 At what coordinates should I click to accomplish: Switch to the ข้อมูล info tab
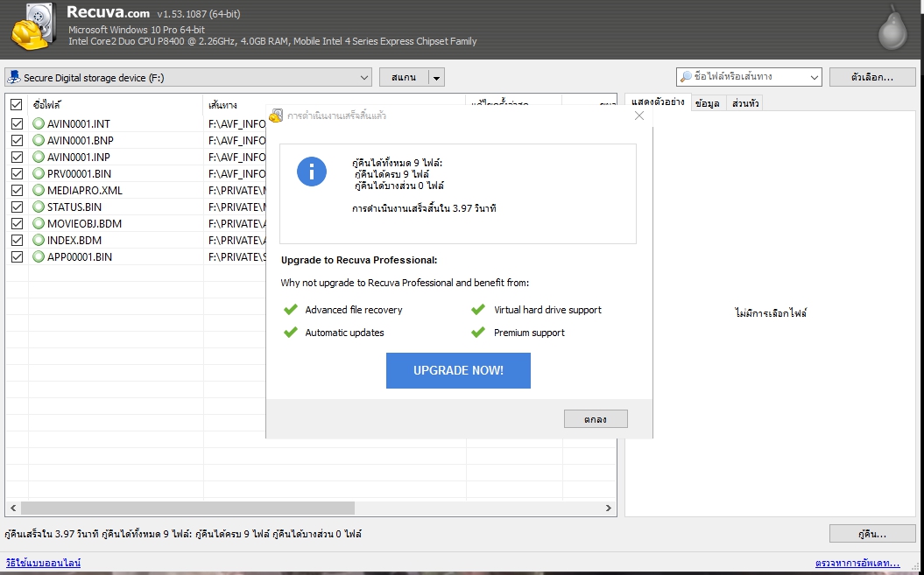(x=708, y=103)
